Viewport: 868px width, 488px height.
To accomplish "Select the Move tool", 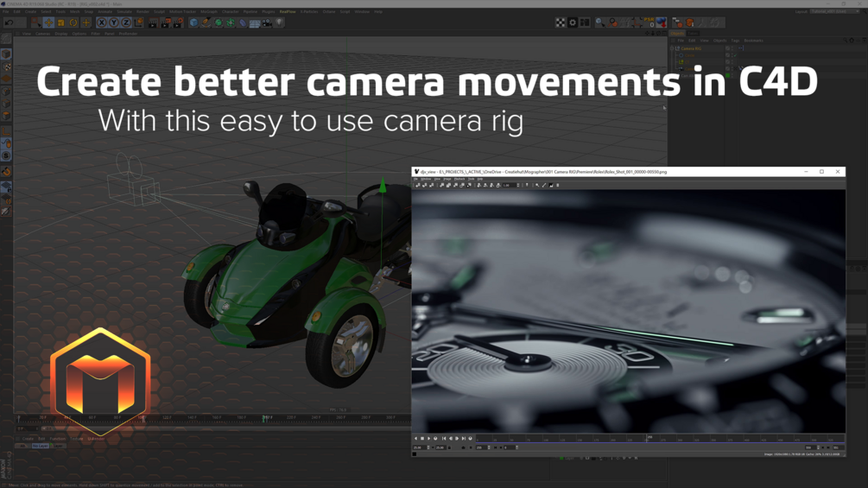I will pyautogui.click(x=48, y=22).
